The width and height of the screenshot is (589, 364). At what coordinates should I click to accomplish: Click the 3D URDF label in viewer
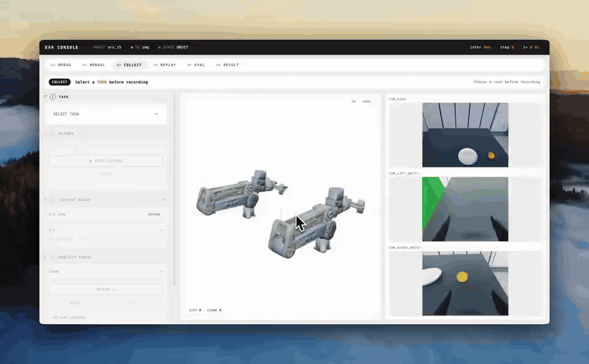pyautogui.click(x=361, y=101)
